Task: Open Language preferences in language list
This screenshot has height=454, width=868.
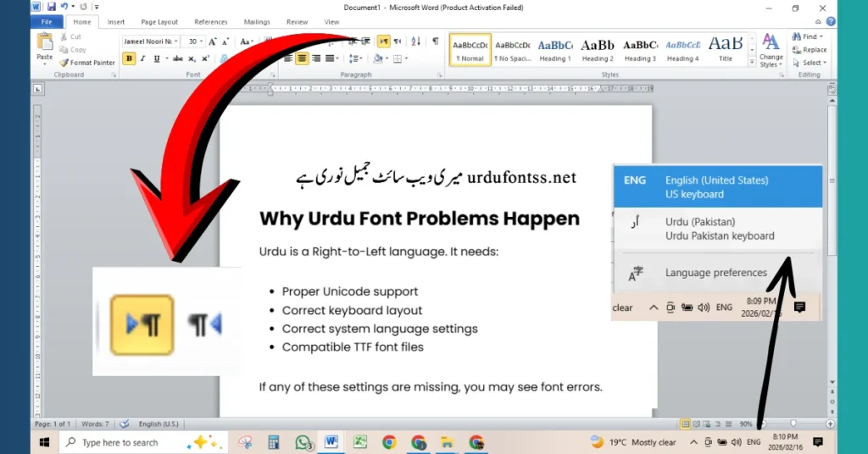Action: point(718,273)
